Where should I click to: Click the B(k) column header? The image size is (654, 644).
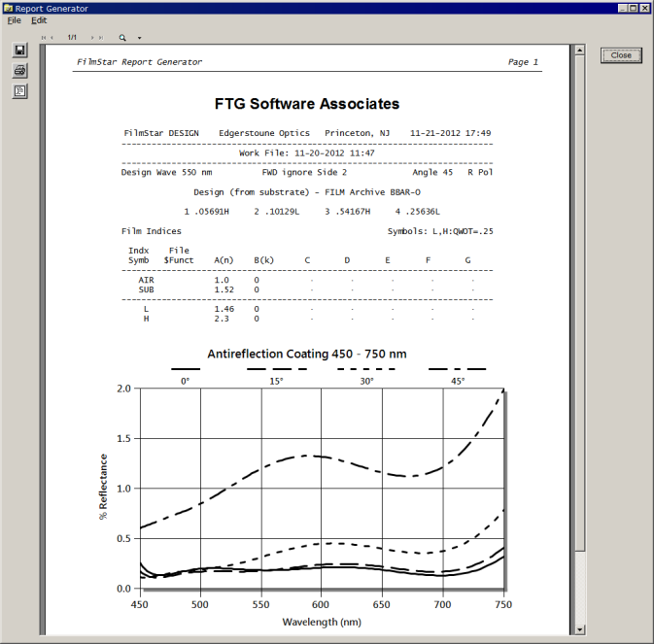[x=264, y=260]
